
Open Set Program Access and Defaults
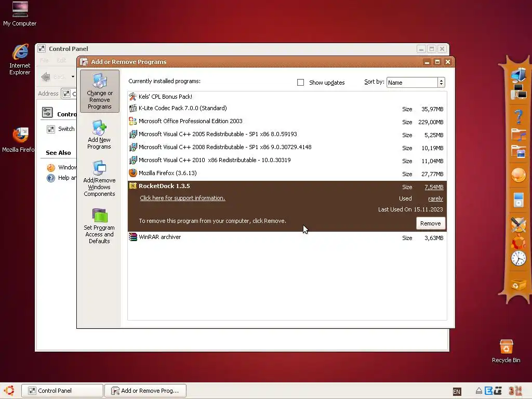click(x=99, y=225)
